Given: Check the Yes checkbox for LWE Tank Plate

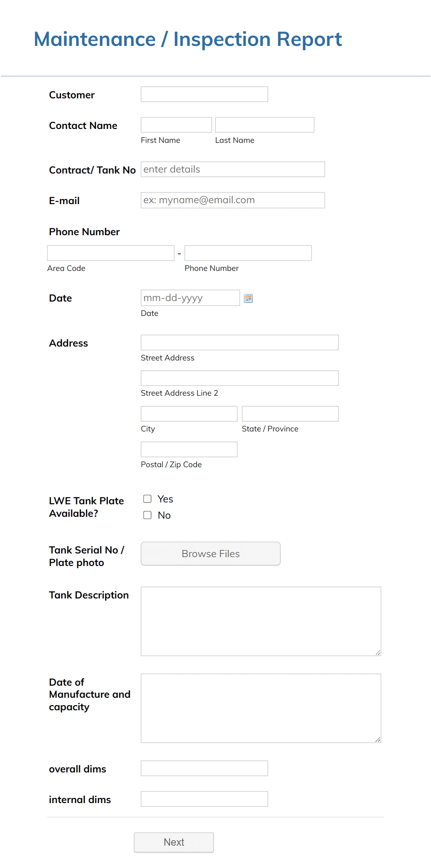Looking at the screenshot, I should (x=147, y=499).
